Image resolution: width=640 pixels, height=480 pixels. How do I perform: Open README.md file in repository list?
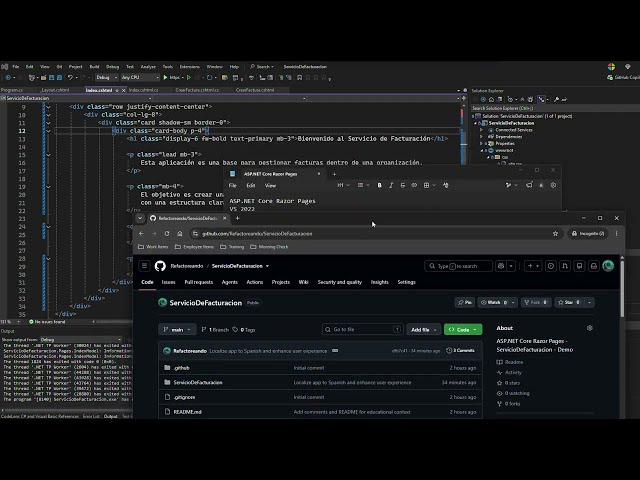point(188,412)
